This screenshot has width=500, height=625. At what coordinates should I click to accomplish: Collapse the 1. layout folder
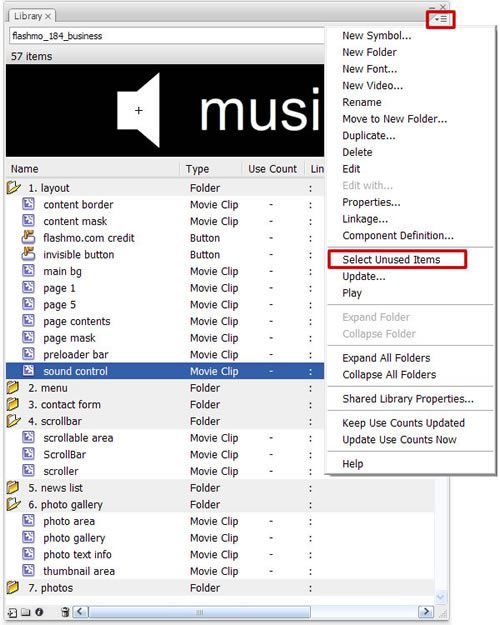coord(13,187)
